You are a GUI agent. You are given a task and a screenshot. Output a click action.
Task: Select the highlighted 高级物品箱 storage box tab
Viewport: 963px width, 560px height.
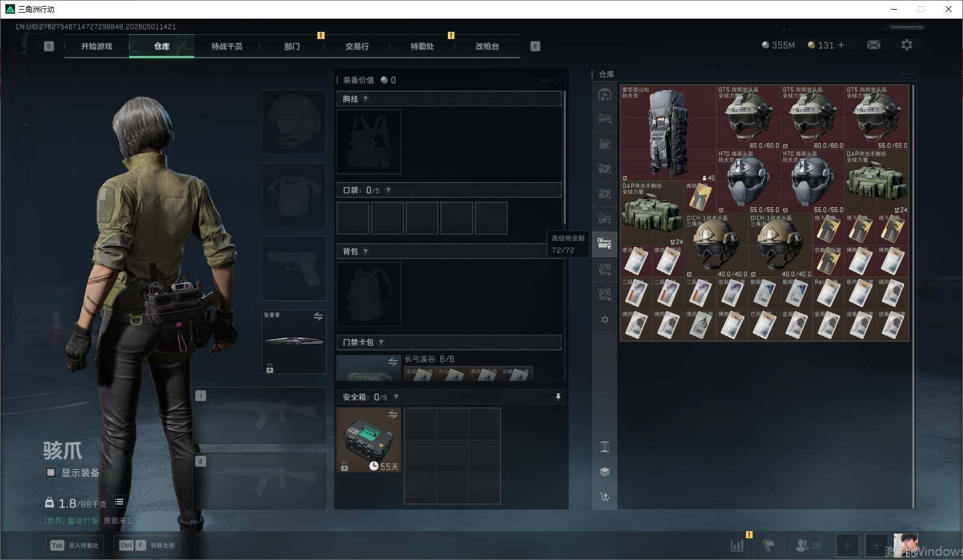click(x=605, y=243)
